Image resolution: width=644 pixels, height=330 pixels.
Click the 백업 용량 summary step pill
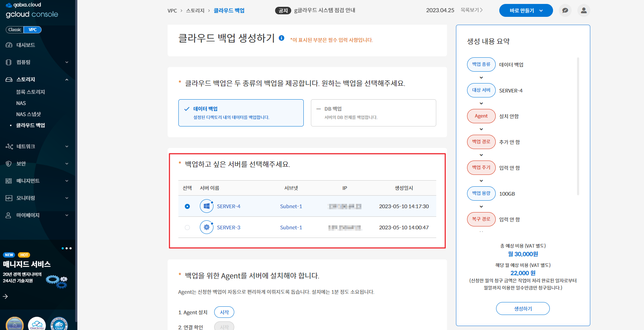pyautogui.click(x=481, y=193)
